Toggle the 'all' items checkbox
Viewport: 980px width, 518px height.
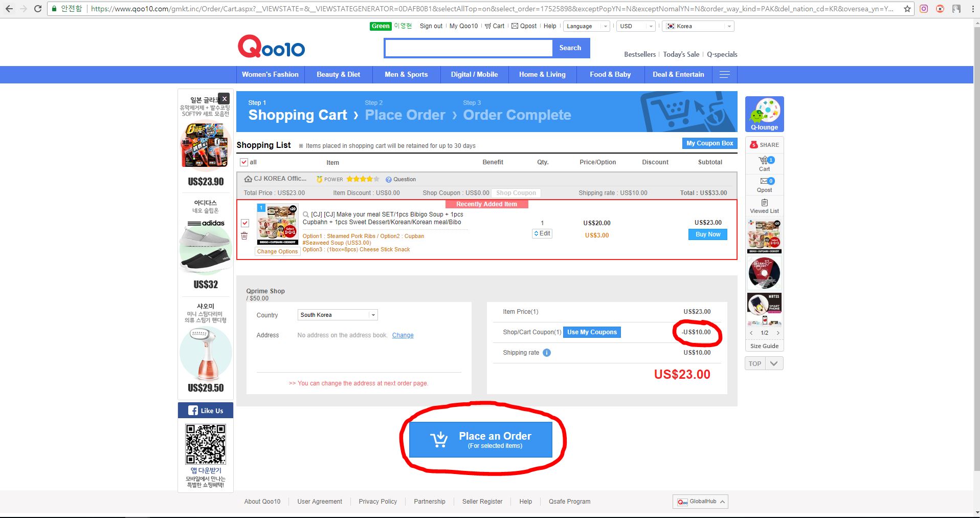(244, 162)
